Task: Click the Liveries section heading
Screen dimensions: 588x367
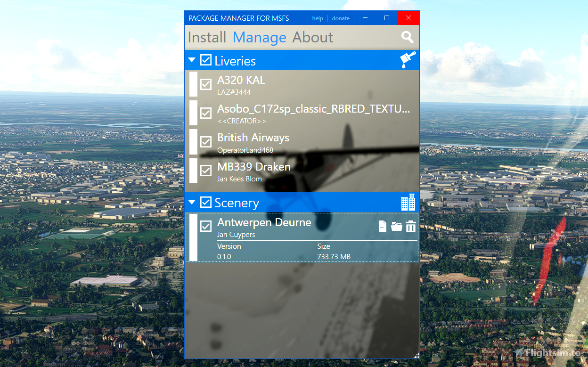Action: pyautogui.click(x=235, y=61)
